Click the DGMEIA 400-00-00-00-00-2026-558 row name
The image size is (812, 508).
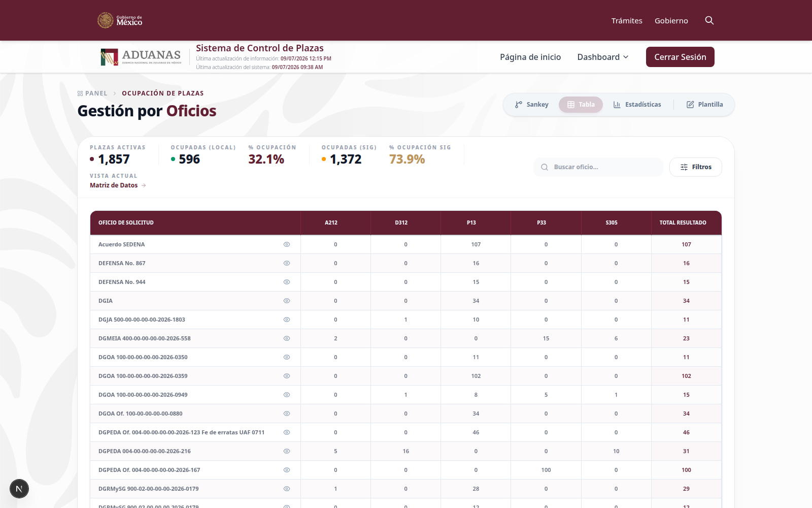(x=145, y=338)
